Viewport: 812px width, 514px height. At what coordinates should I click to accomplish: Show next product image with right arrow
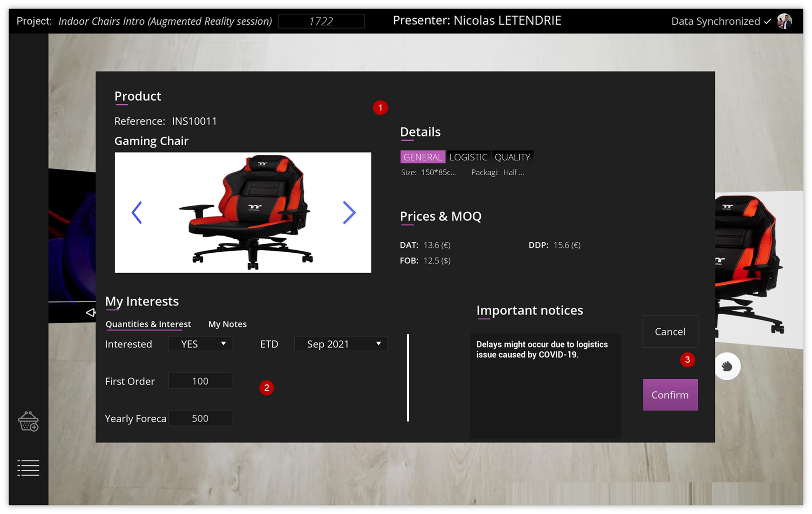(349, 212)
